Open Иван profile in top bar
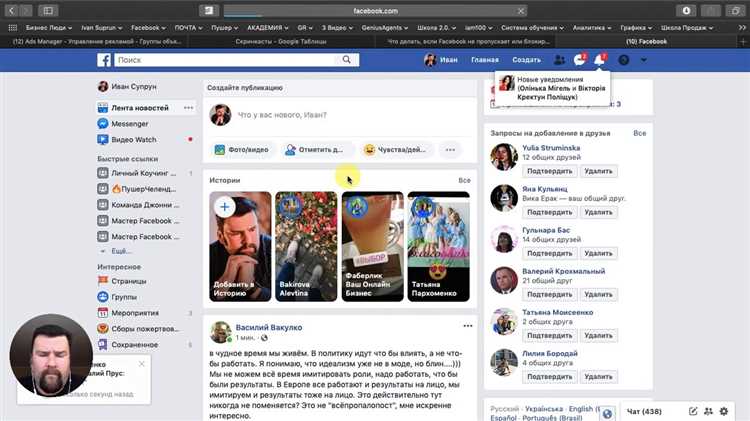The image size is (750, 421). click(441, 60)
